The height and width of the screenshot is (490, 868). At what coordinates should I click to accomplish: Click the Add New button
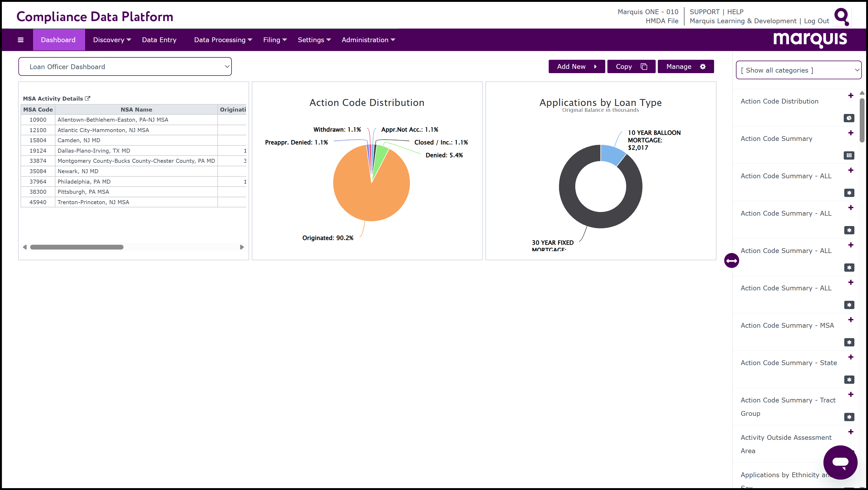pyautogui.click(x=576, y=66)
